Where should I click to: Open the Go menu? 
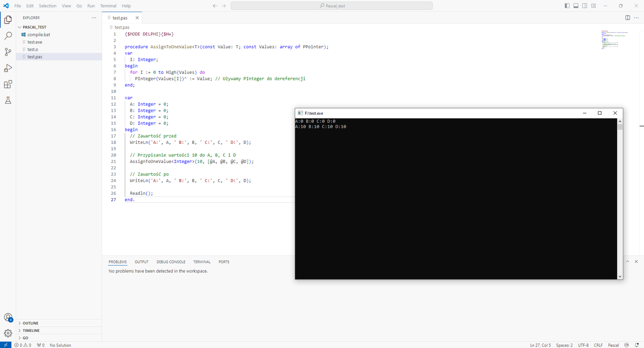79,6
